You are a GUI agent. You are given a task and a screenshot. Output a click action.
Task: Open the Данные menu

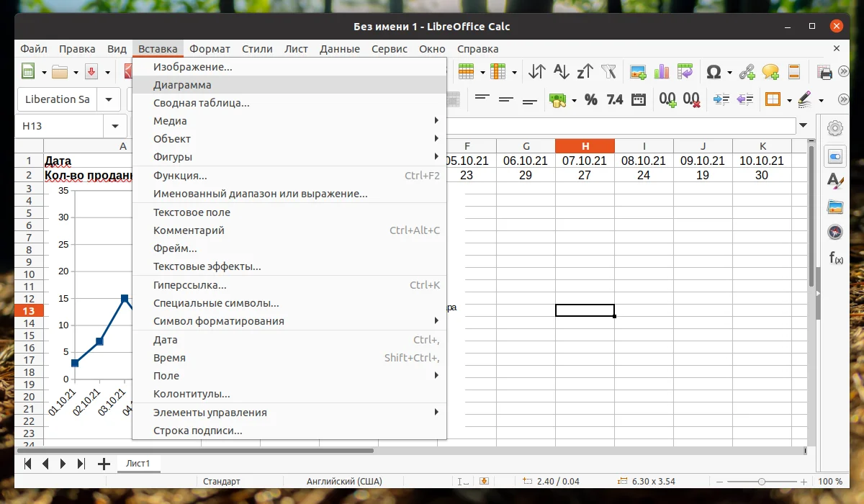click(x=339, y=48)
